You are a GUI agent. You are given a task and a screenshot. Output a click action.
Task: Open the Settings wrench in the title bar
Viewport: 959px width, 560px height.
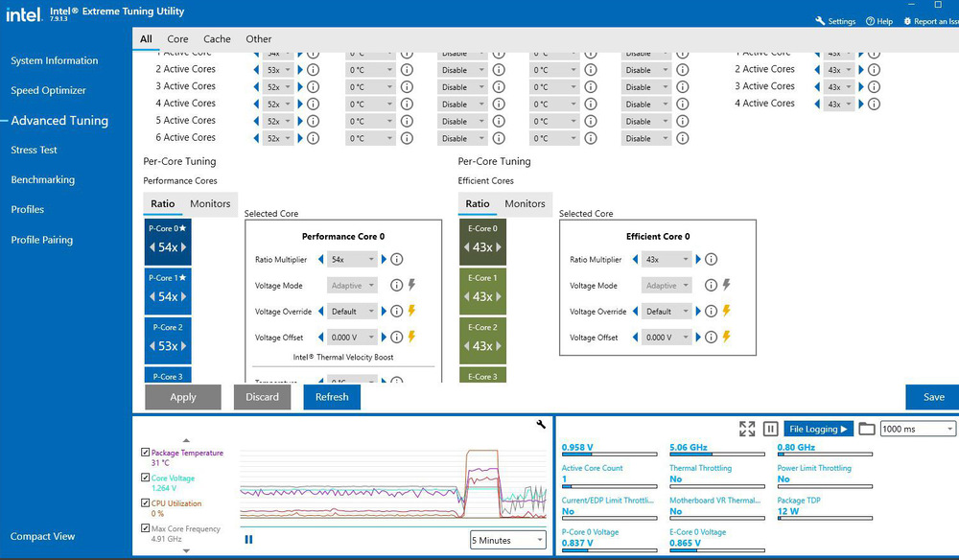click(820, 21)
